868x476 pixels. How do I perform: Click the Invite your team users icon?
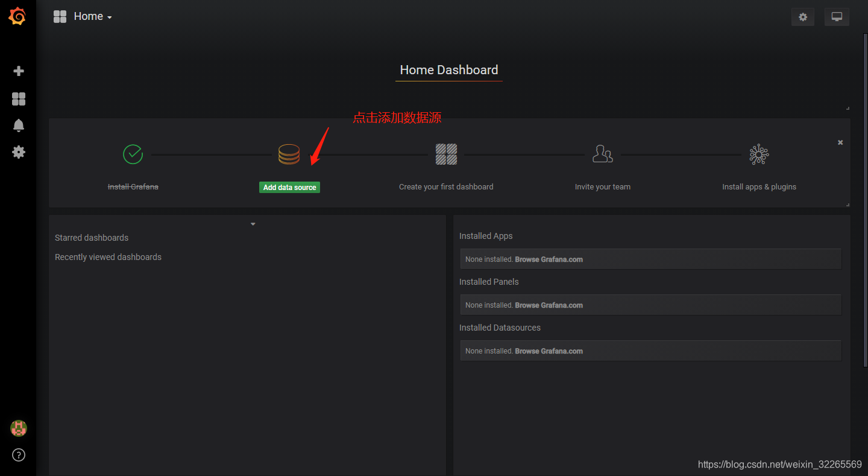(x=603, y=154)
